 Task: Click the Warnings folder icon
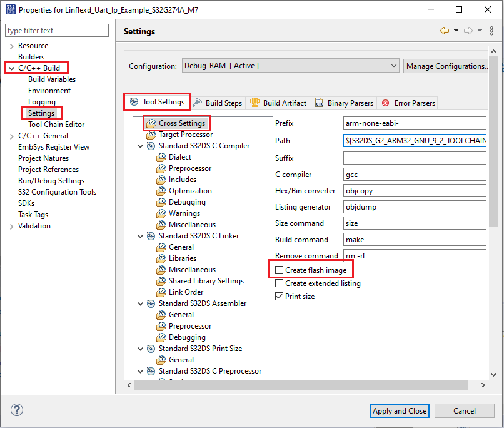coord(161,213)
